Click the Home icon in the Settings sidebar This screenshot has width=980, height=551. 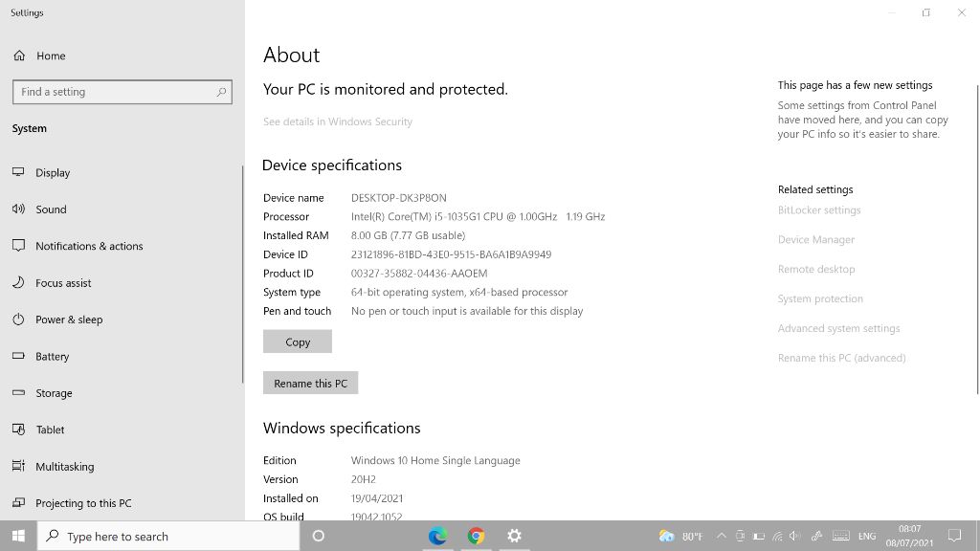(x=19, y=55)
